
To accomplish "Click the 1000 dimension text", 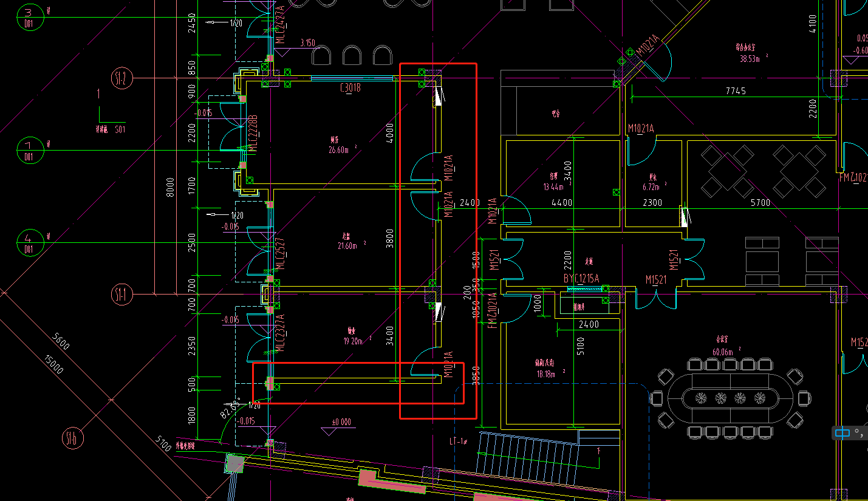I will click(x=537, y=304).
